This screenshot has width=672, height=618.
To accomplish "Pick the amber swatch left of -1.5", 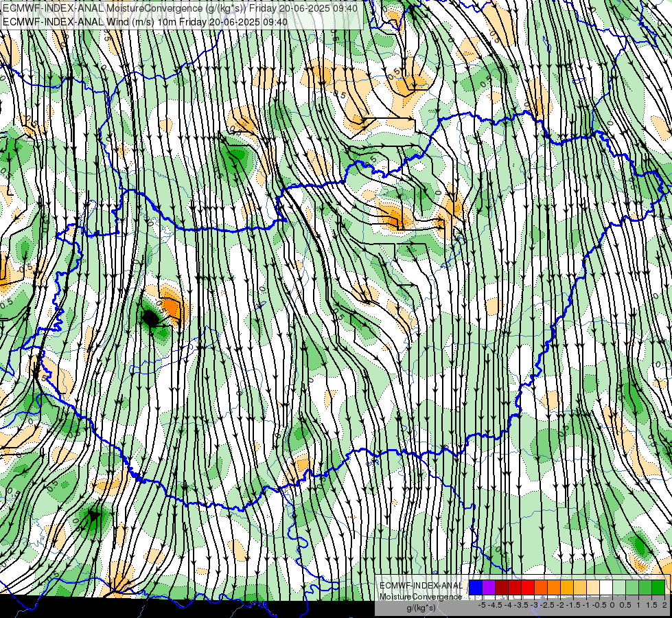I will pyautogui.click(x=566, y=587).
